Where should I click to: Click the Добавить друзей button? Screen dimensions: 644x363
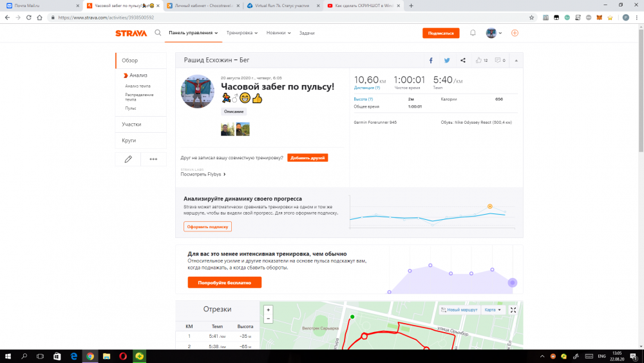point(308,157)
